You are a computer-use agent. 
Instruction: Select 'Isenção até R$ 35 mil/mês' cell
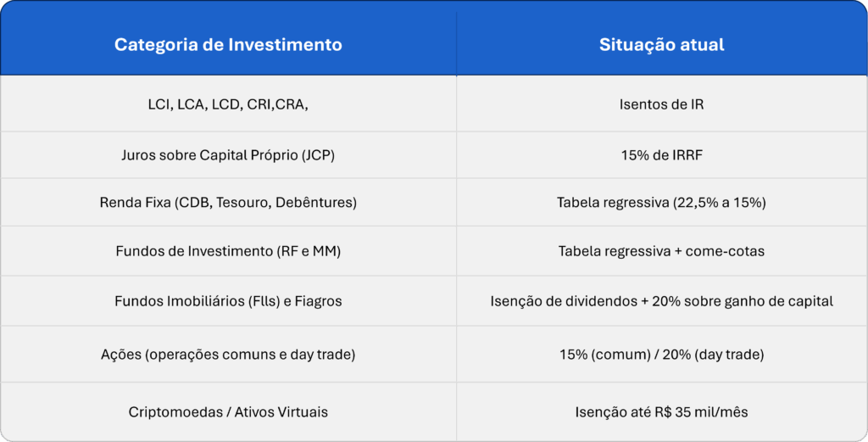[661, 412]
